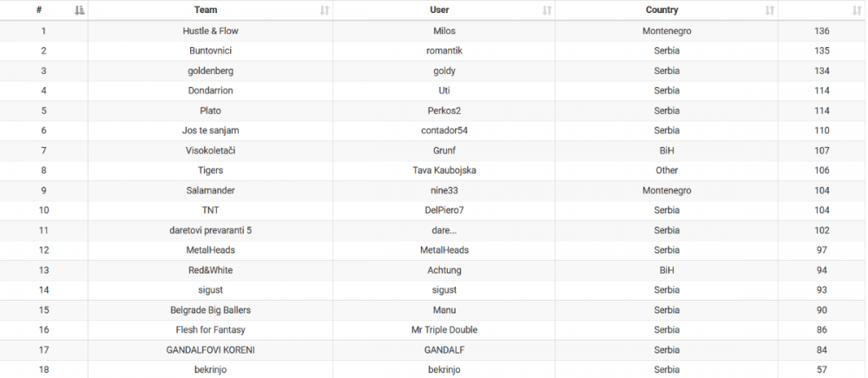Select the Salamander team cell
Viewport: 868px width, 378px height.
[x=210, y=190]
